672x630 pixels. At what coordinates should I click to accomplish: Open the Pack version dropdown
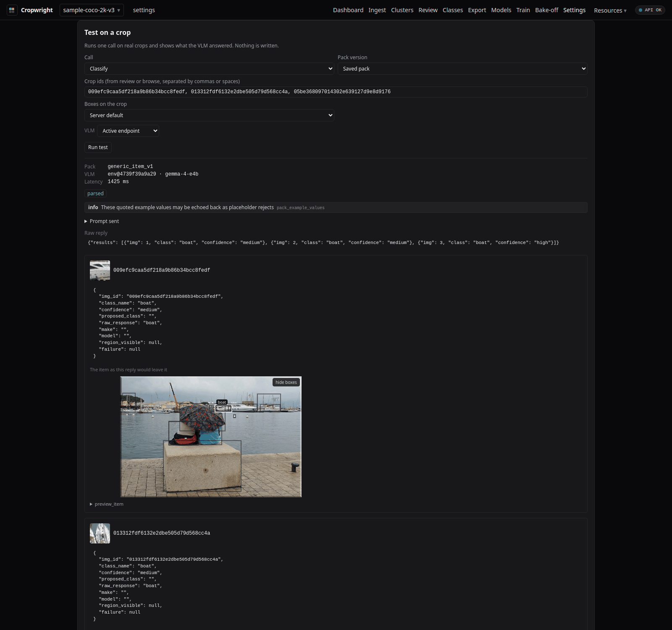point(462,68)
